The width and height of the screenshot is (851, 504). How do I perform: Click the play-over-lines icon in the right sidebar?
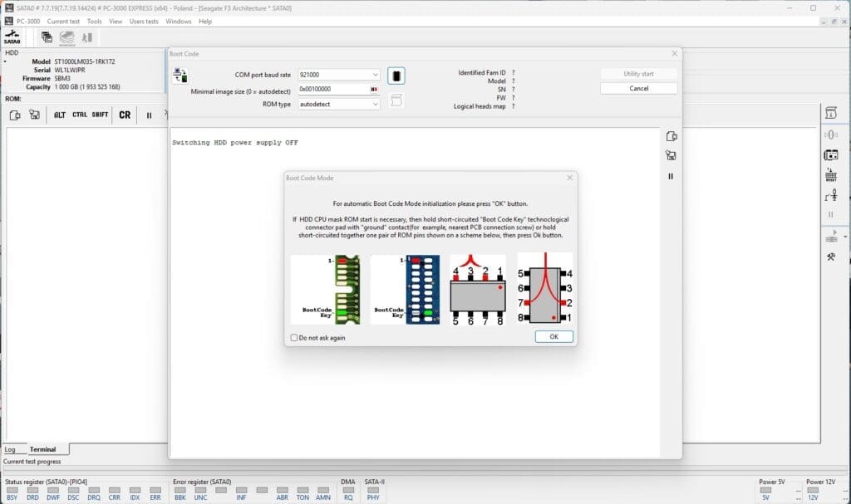click(831, 237)
